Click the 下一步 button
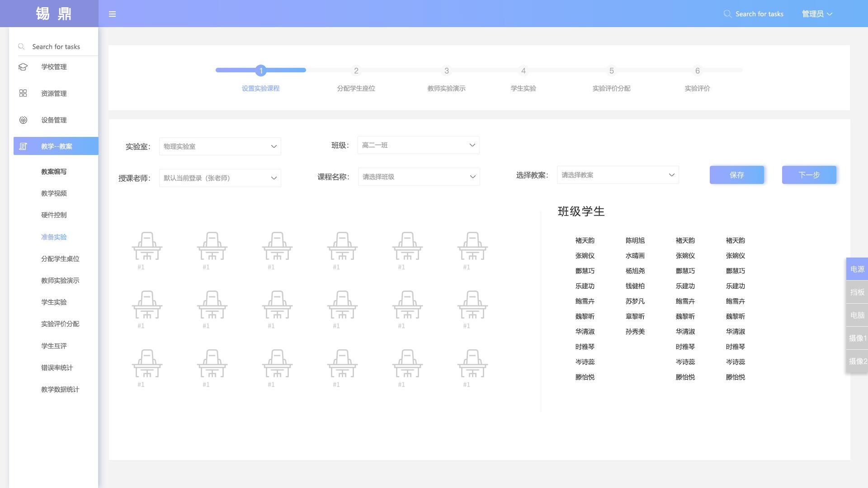Image resolution: width=868 pixels, height=488 pixels. pyautogui.click(x=809, y=175)
